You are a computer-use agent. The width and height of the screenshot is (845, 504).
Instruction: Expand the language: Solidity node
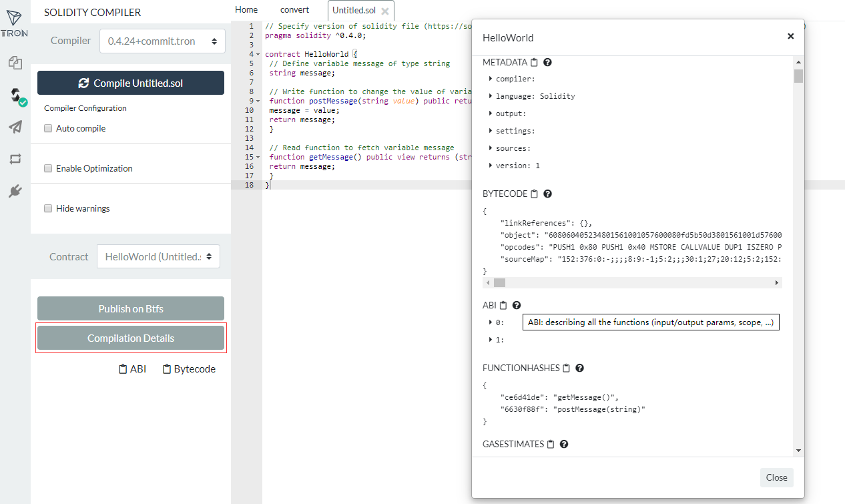pos(491,96)
